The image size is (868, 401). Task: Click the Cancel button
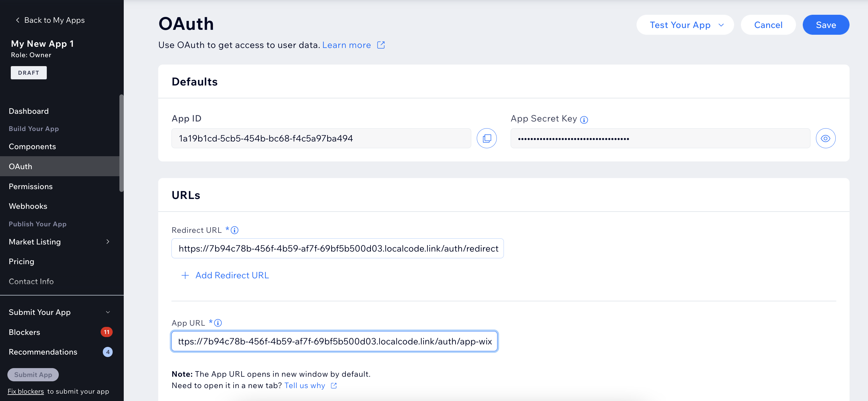(x=768, y=25)
